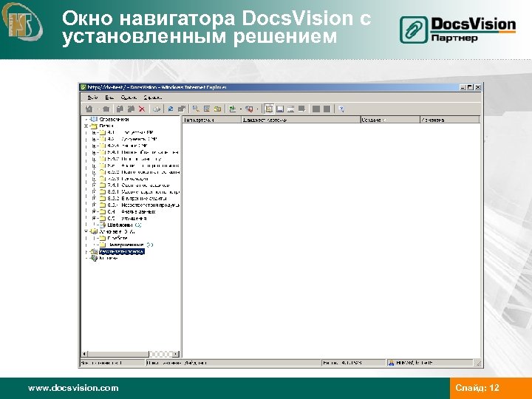This screenshot has height=399, width=532.
Task: Expand the Результаты поиска node
Action: click(x=86, y=251)
